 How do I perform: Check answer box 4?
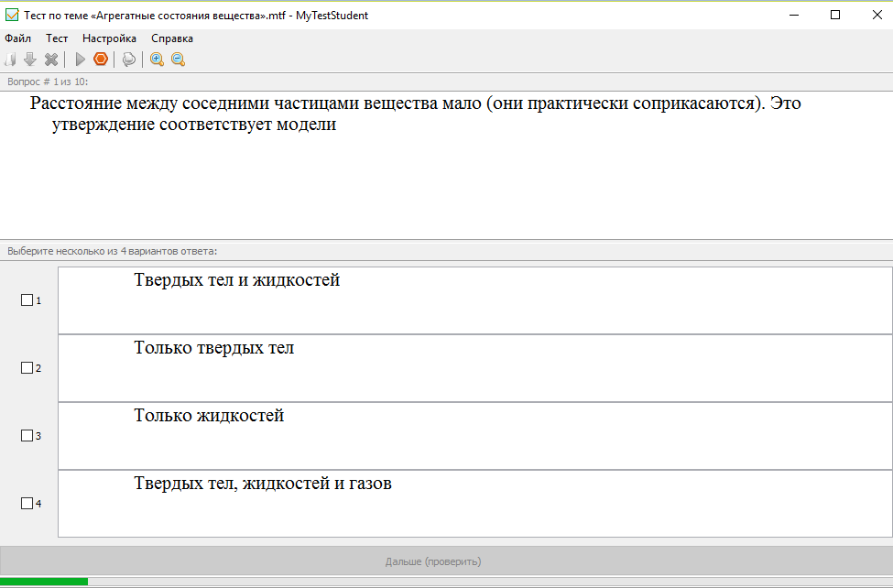[27, 504]
